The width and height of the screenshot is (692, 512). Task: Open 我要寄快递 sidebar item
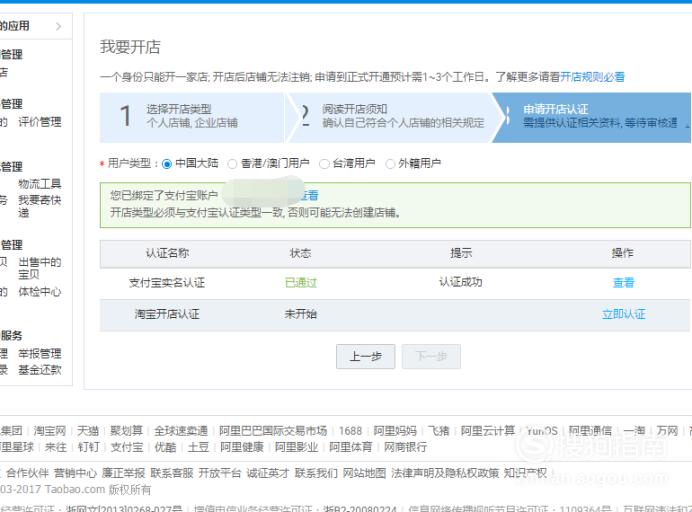[40, 206]
